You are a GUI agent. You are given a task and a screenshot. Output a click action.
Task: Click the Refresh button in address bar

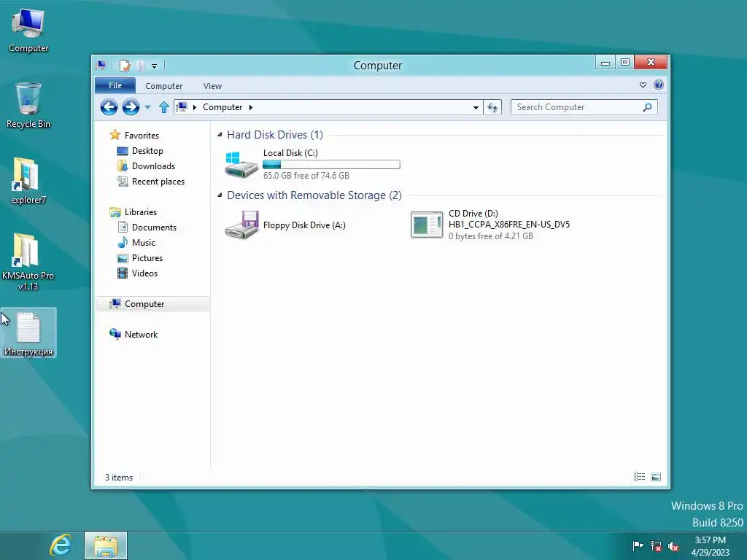coord(492,107)
